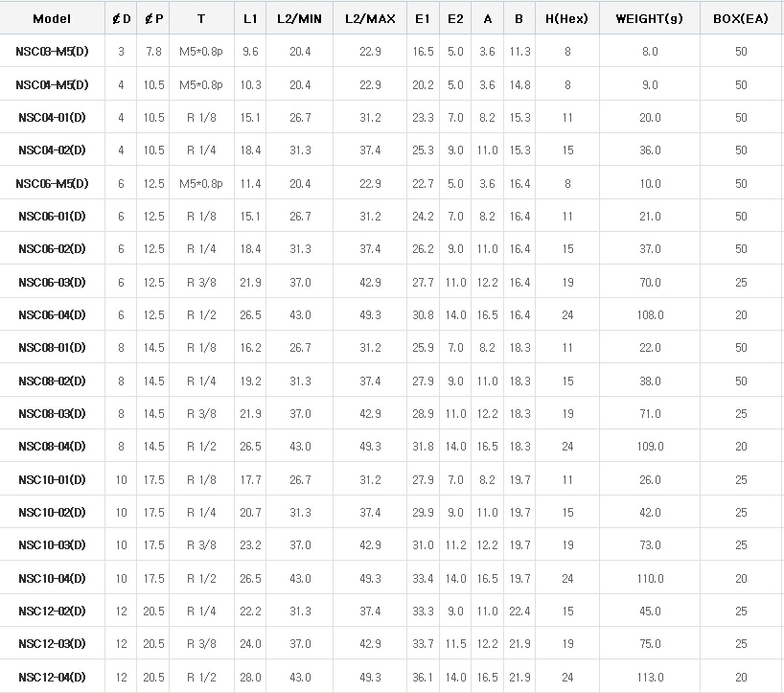The height and width of the screenshot is (693, 784).
Task: Click the Model column header
Action: [52, 18]
